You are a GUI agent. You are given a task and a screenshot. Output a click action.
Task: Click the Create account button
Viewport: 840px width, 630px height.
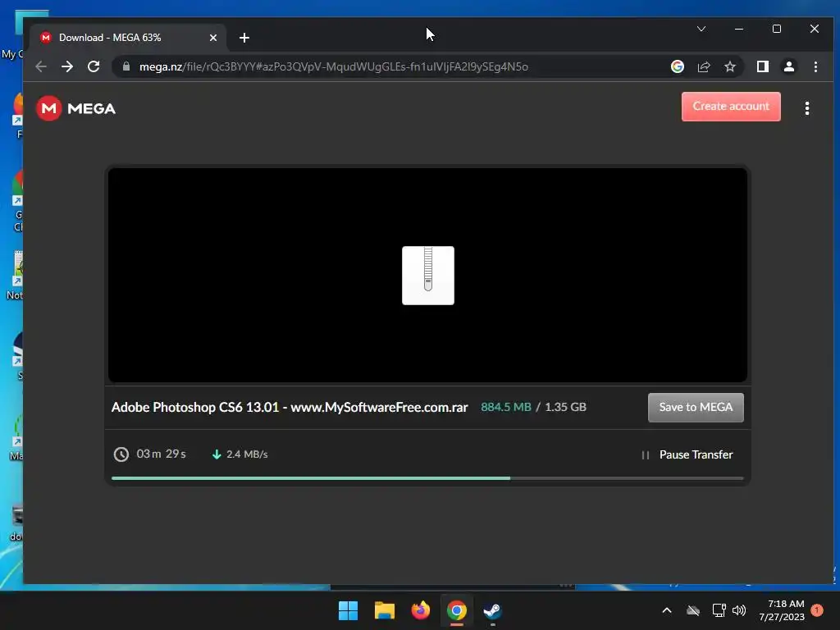(731, 107)
